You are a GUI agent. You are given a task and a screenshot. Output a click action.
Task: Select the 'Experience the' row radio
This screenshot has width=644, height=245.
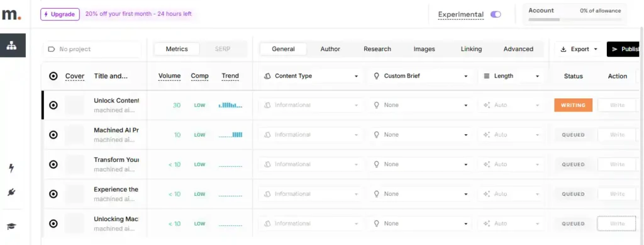(53, 194)
